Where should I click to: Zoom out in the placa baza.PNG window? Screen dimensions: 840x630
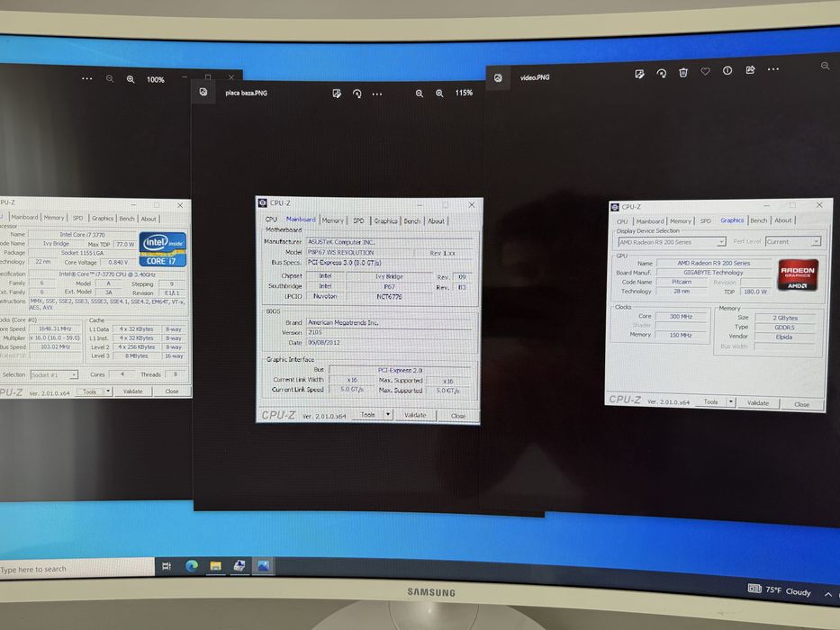[x=419, y=94]
